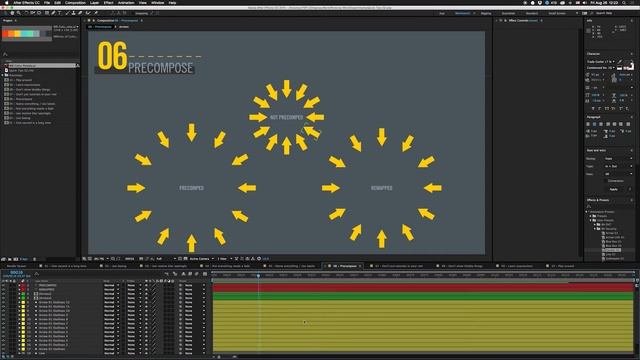This screenshot has height=360, width=640.
Task: Expand the Animation Presets tree
Action: pyautogui.click(x=587, y=212)
